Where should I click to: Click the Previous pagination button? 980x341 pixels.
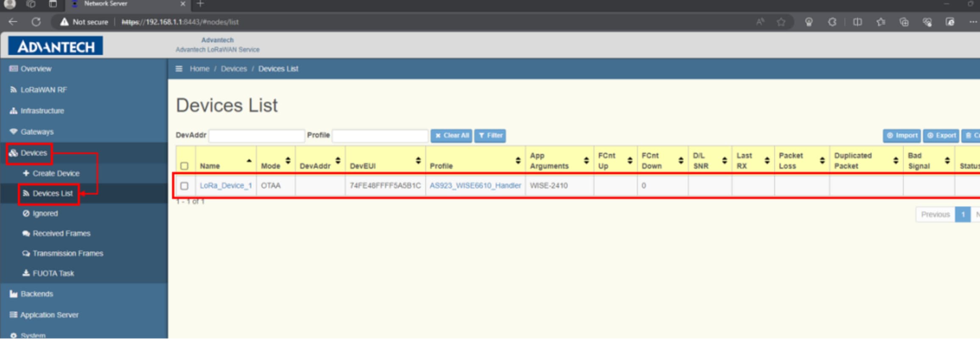pyautogui.click(x=935, y=214)
